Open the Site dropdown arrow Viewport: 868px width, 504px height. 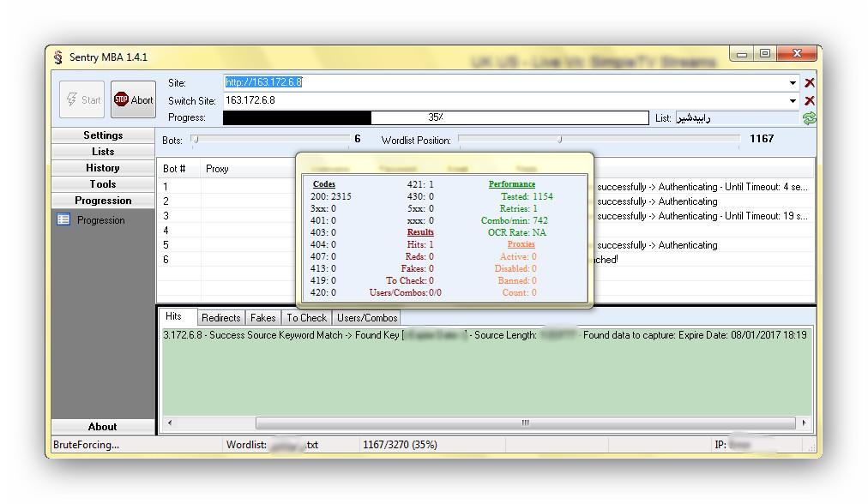pos(793,83)
